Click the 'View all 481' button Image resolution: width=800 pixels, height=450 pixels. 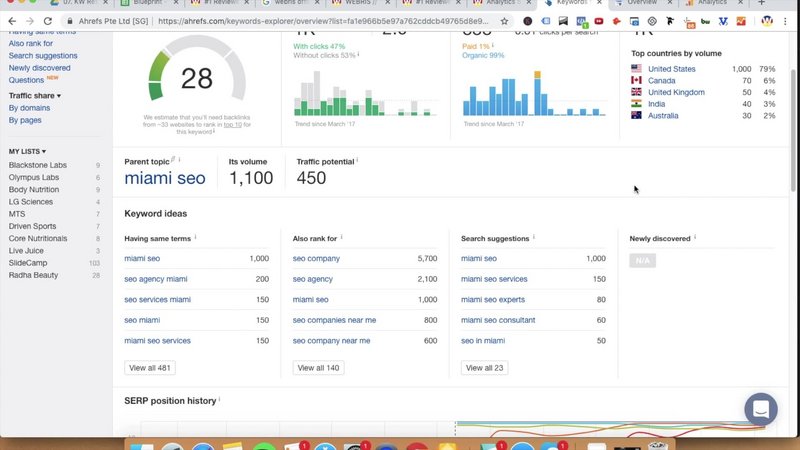click(x=150, y=368)
